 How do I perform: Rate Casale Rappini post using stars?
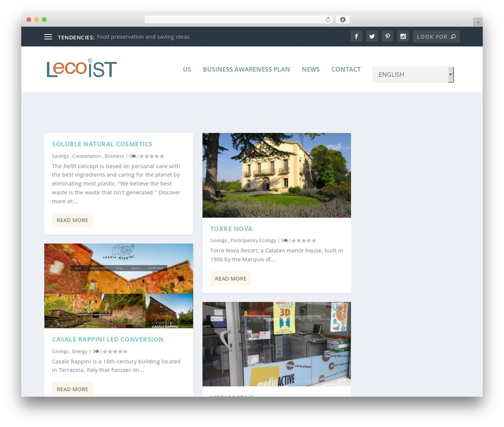coord(115,352)
